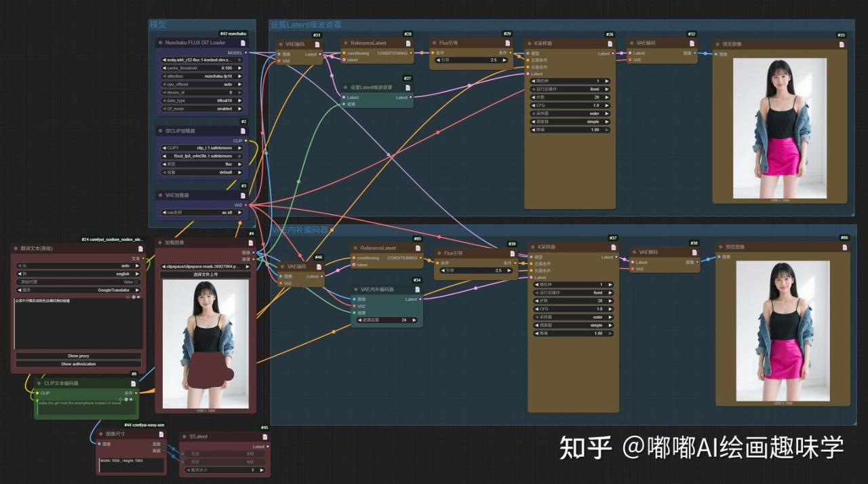Click the document icon on Flux引导 node #29
This screenshot has width=868, height=484.
(x=507, y=43)
